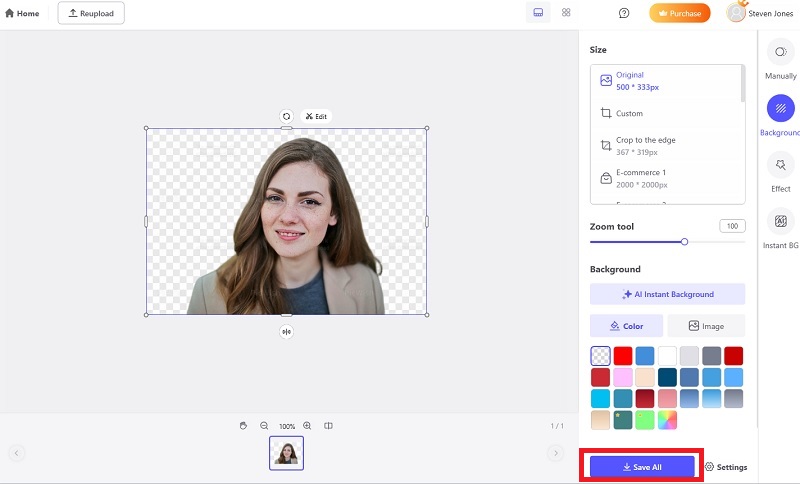
Task: Choose Crop to the edge size
Action: coord(665,146)
